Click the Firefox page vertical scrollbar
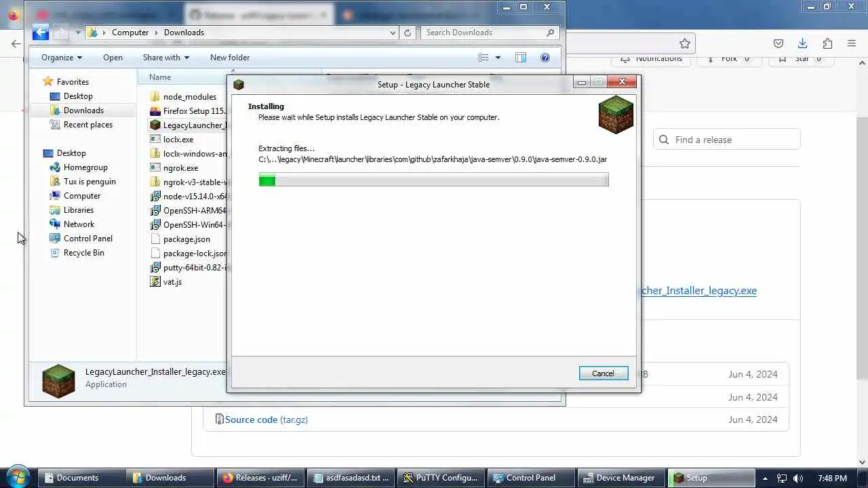868x488 pixels. 862,247
